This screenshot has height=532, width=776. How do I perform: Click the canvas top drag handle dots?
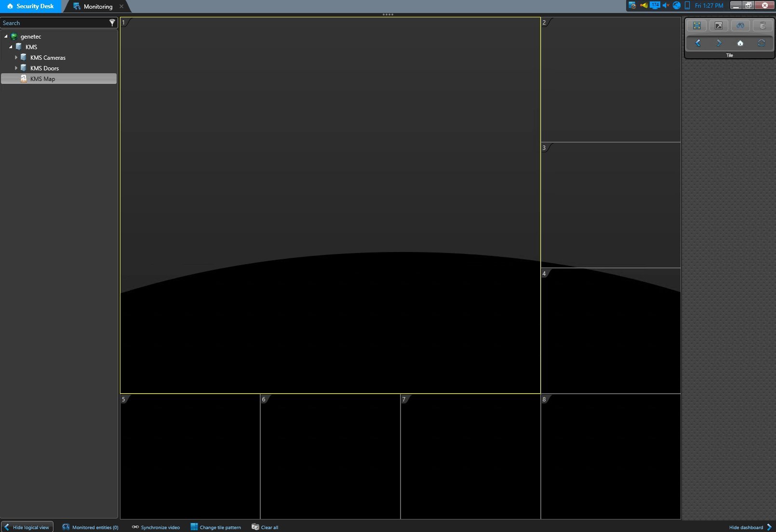(x=388, y=14)
